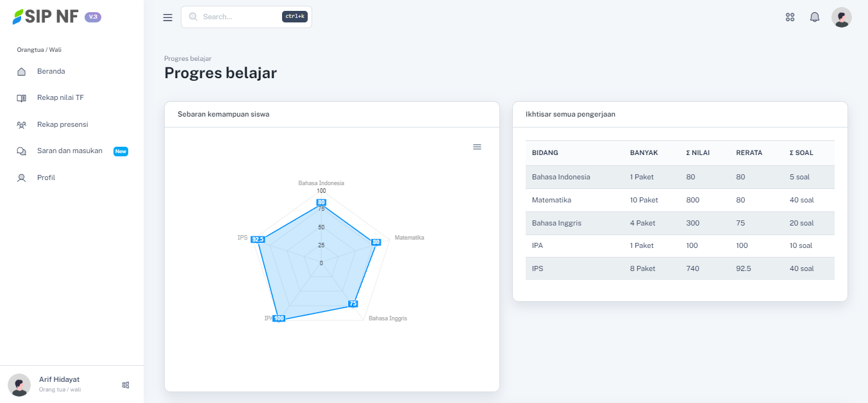The image size is (868, 403).
Task: Click the Beranda home icon
Action: (21, 72)
